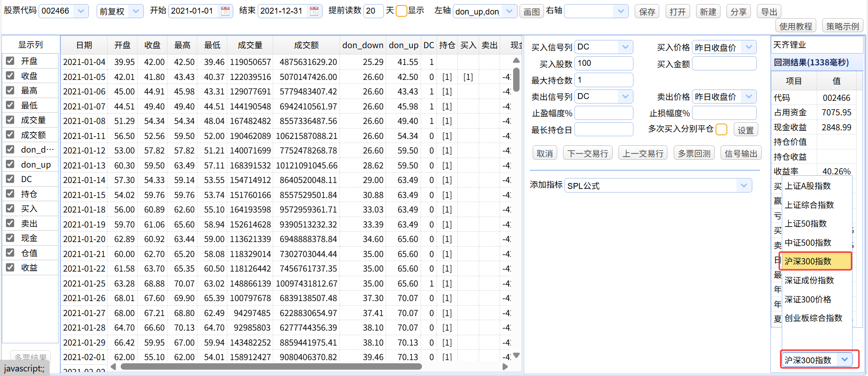Open the start date calendar picker
The height and width of the screenshot is (376, 868).
pyautogui.click(x=225, y=11)
